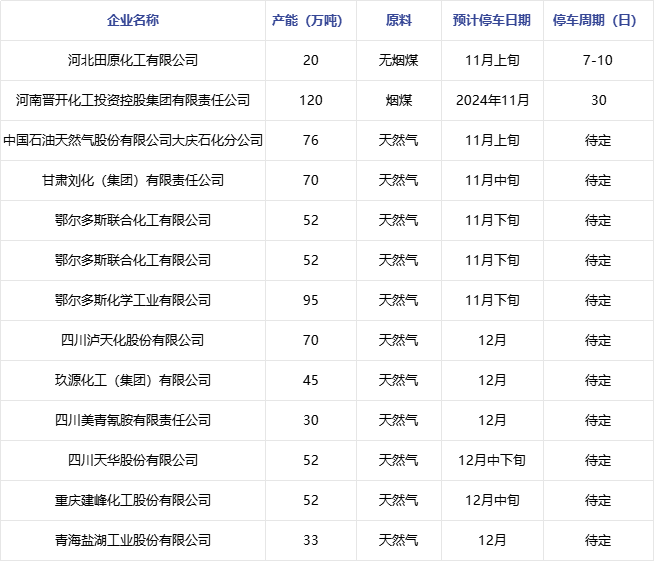654x561 pixels.
Task: Select company name 河北田原化工有限公司
Action: click(x=133, y=60)
